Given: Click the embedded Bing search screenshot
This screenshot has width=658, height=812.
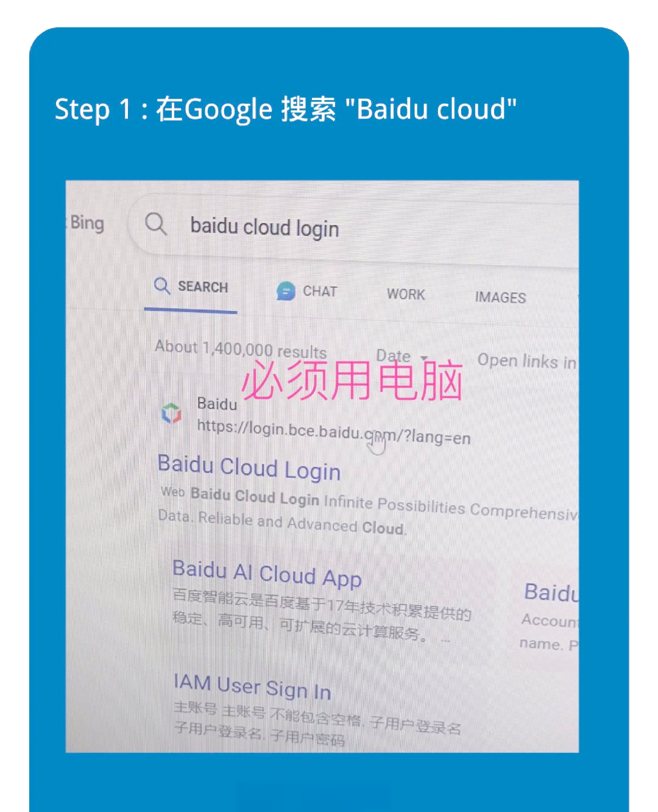Looking at the screenshot, I should [x=322, y=466].
